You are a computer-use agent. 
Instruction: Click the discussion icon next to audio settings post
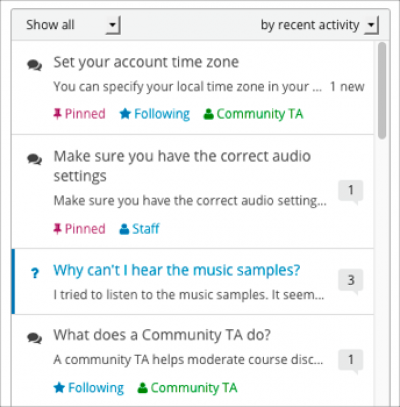coord(34,159)
